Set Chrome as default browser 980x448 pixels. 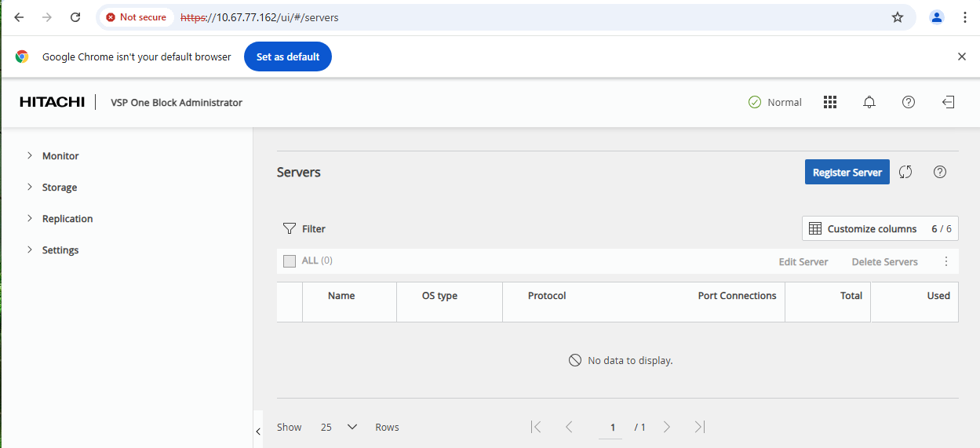click(287, 56)
